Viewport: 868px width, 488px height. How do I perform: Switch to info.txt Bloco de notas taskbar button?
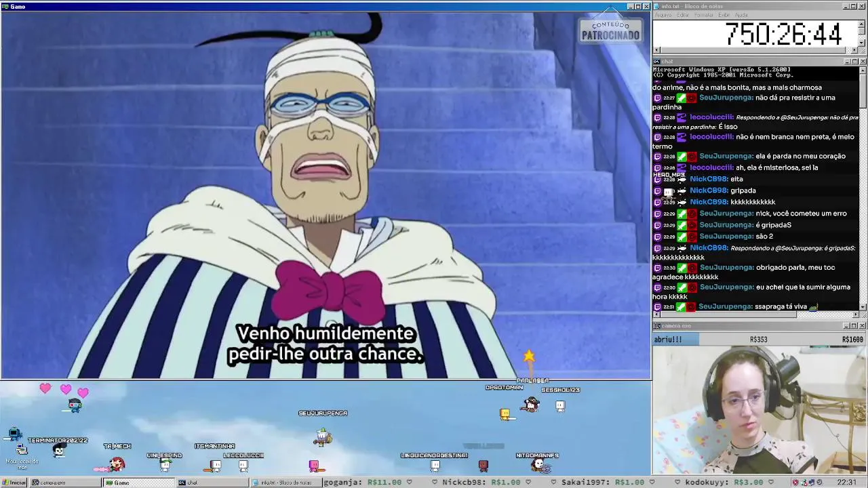[x=285, y=483]
